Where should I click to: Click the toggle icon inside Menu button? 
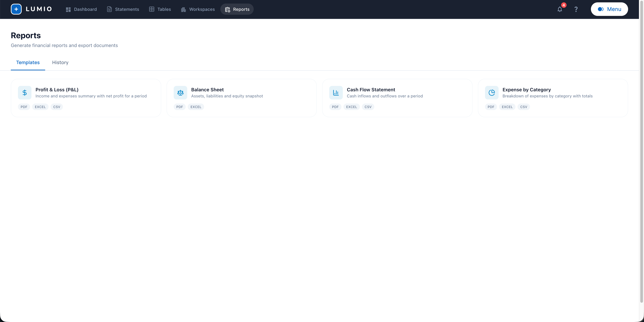tap(601, 9)
